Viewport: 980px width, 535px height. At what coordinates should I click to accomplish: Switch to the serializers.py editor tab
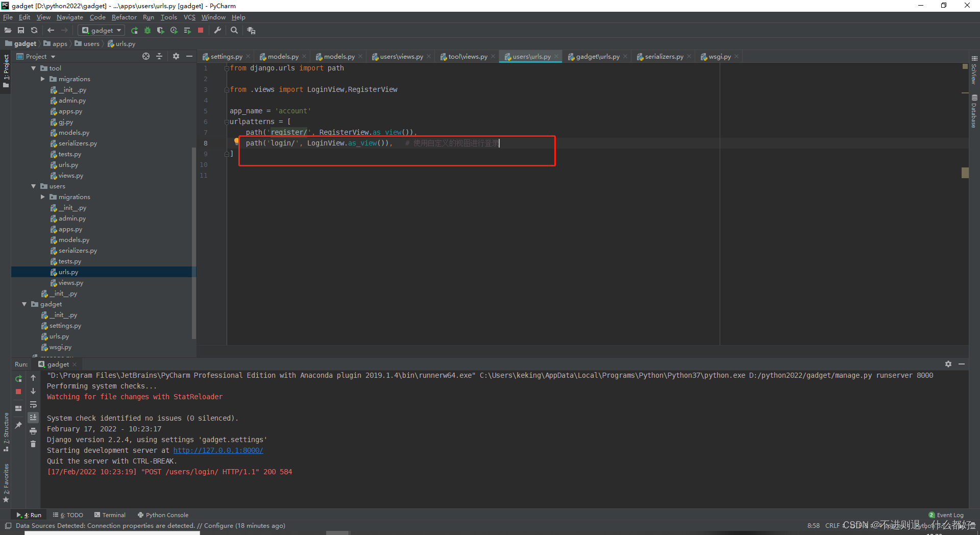pyautogui.click(x=663, y=57)
